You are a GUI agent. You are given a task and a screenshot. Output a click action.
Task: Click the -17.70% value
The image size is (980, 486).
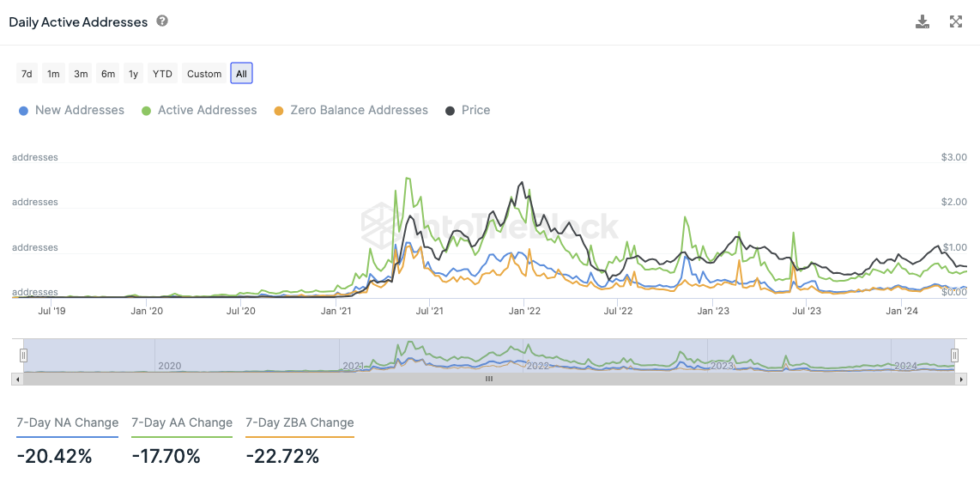(166, 457)
